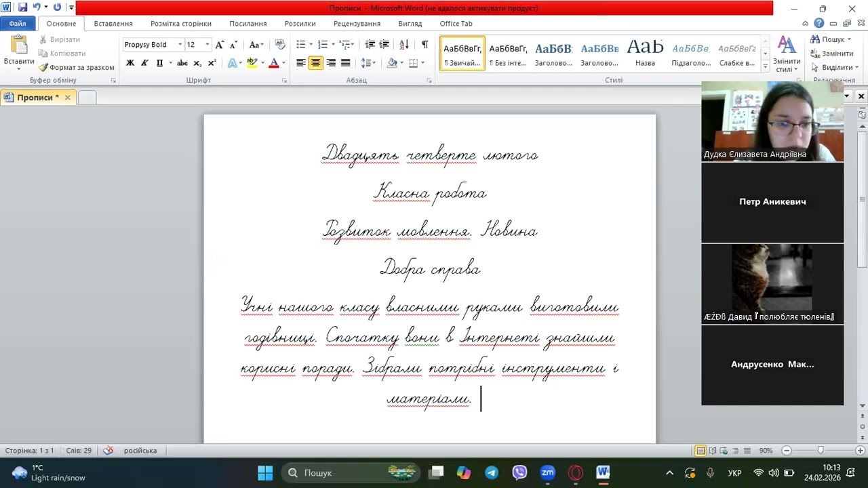This screenshot has width=868, height=488.
Task: Close the Прописи document tab
Action: [x=67, y=98]
